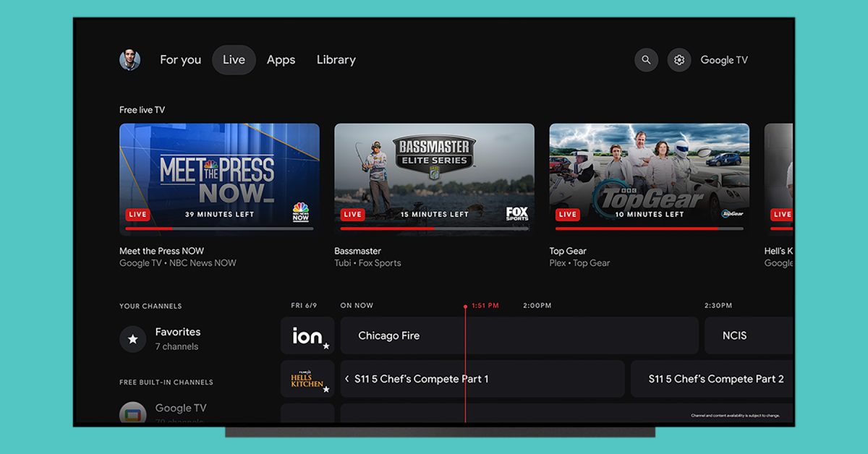Click the Top Gear progress bar

tap(650, 228)
